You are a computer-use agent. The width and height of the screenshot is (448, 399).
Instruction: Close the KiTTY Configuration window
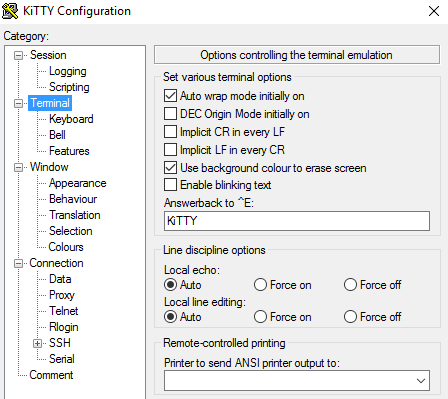pos(434,11)
